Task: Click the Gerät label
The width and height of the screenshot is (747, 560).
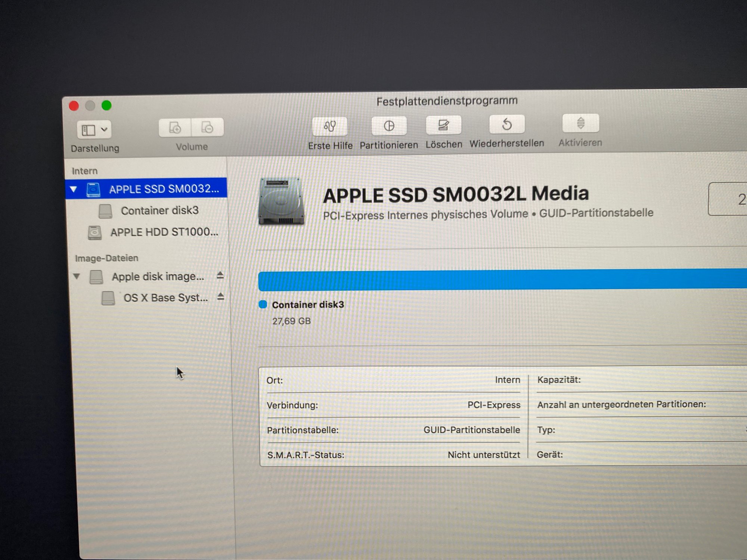Action: pyautogui.click(x=550, y=454)
